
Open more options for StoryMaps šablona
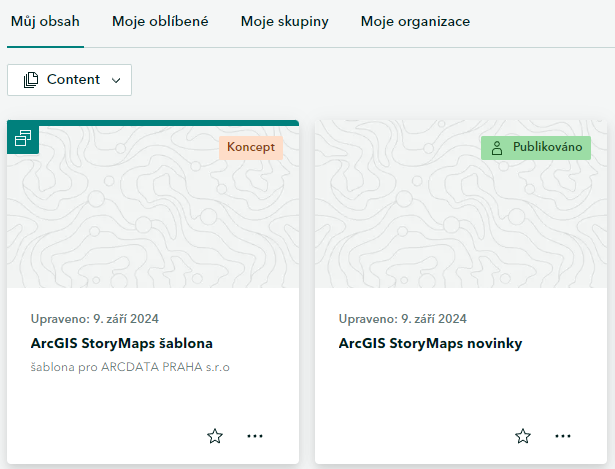[255, 436]
